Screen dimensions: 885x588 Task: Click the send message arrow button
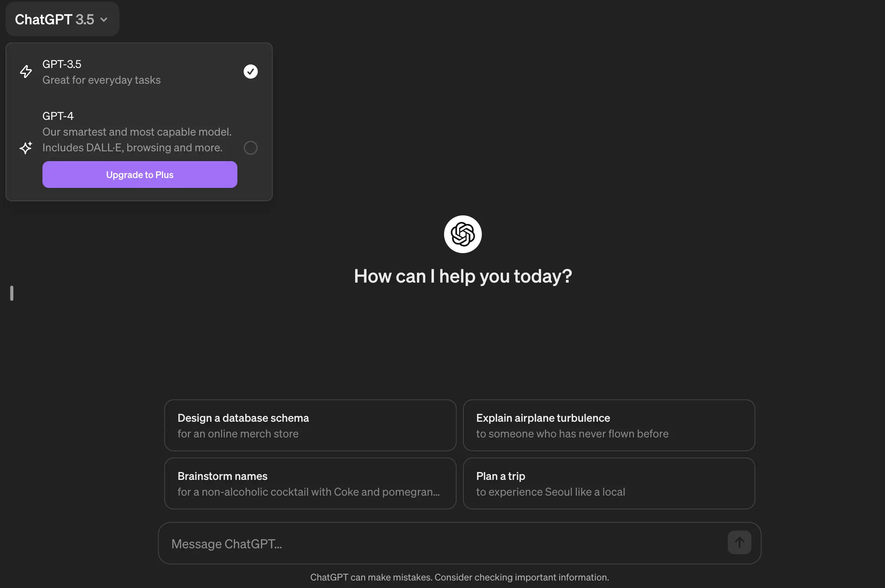click(740, 543)
